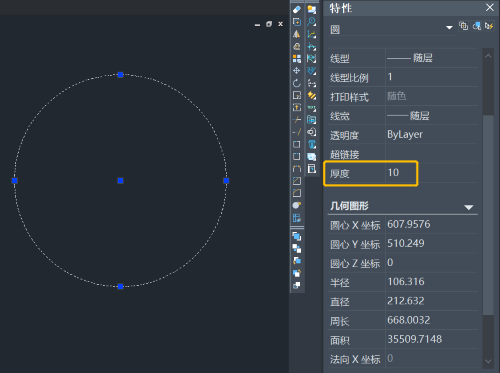Viewport: 500px width, 373px height.
Task: Select the Copy objects tool
Action: [297, 22]
